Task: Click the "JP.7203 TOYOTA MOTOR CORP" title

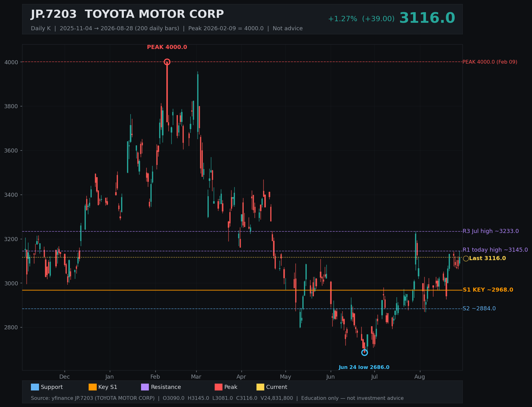Action: (127, 14)
